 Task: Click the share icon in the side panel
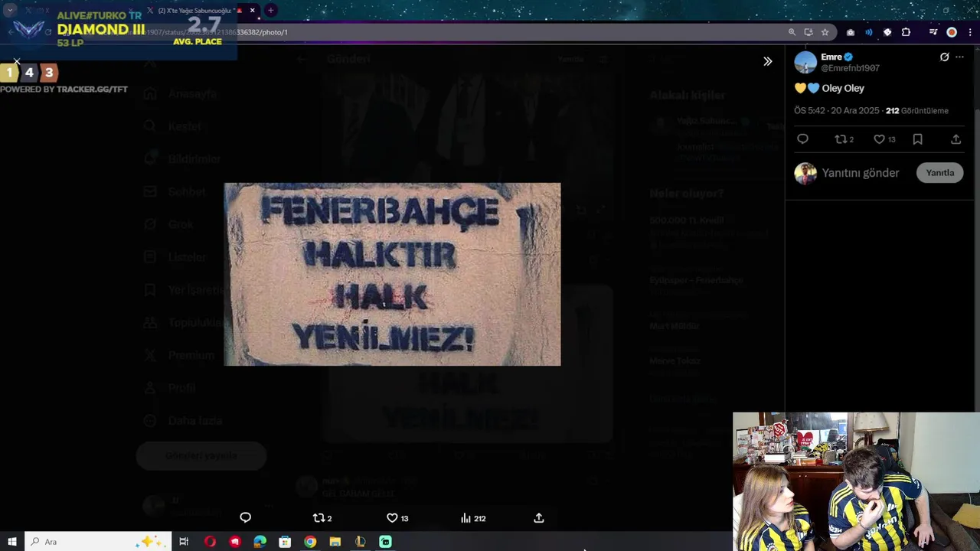(x=955, y=139)
